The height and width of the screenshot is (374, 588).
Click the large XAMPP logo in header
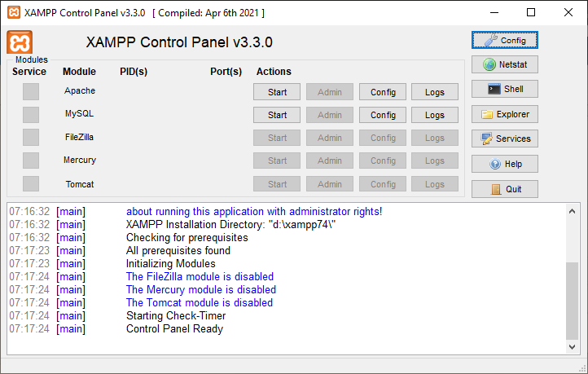click(x=20, y=42)
